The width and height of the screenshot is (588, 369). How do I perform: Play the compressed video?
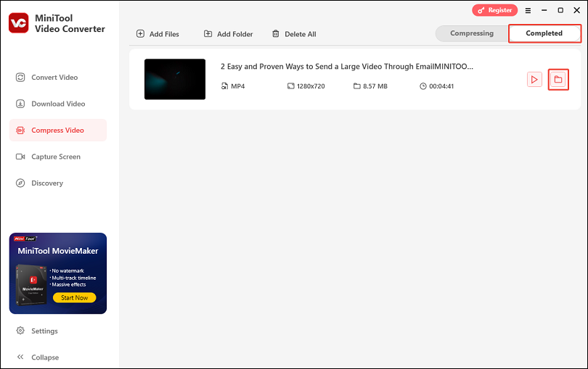click(534, 80)
